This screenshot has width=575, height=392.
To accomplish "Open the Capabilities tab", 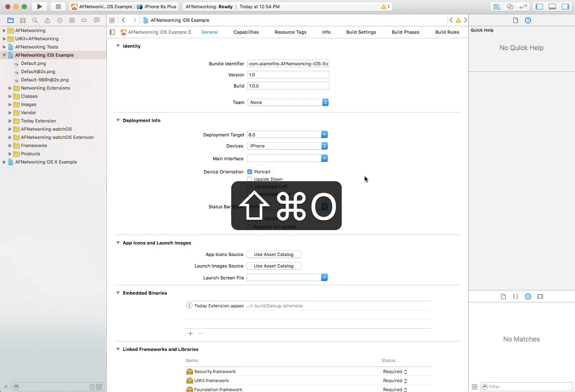I will [x=246, y=32].
